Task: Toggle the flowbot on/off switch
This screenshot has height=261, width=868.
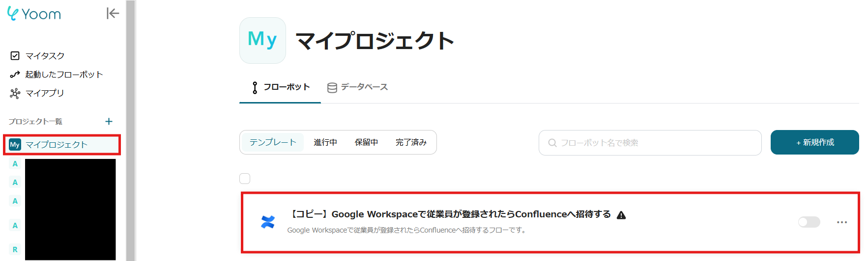Action: (809, 222)
